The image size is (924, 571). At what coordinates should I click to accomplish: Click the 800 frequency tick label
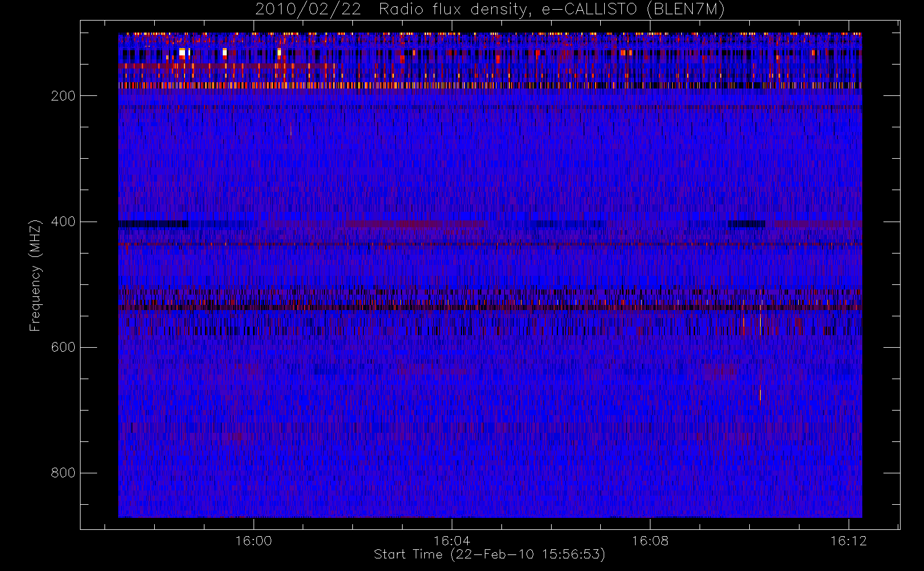tap(63, 473)
